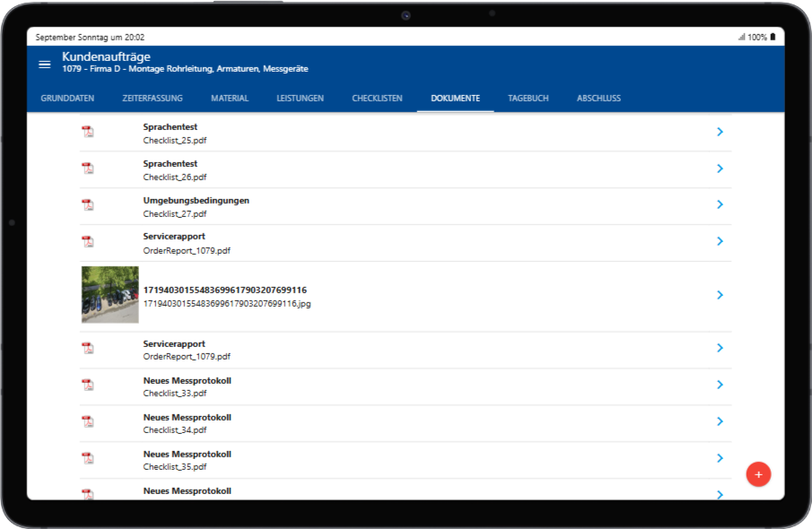Open the parking lot photo thumbnail
The height and width of the screenshot is (529, 812).
click(110, 294)
